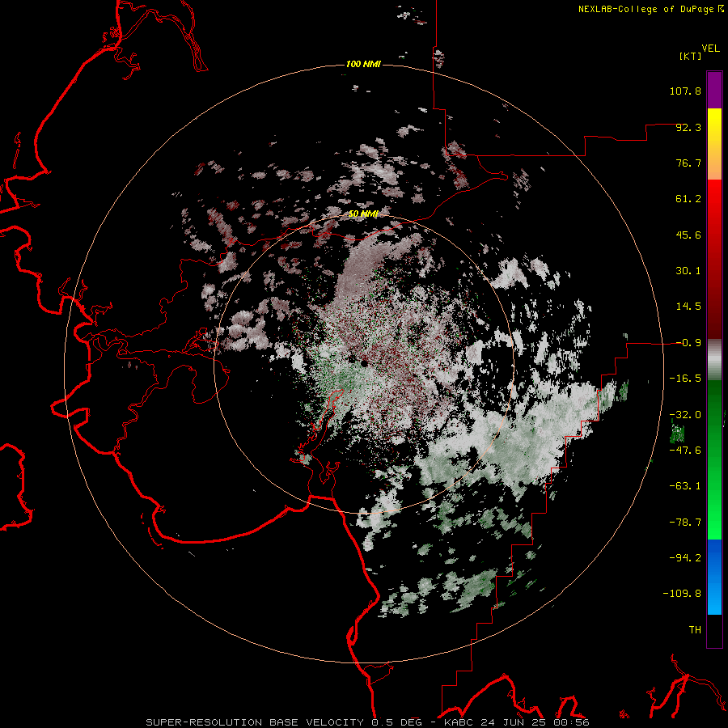Image resolution: width=728 pixels, height=728 pixels.
Task: Select the 30.1 velocity scale value
Action: 688,271
